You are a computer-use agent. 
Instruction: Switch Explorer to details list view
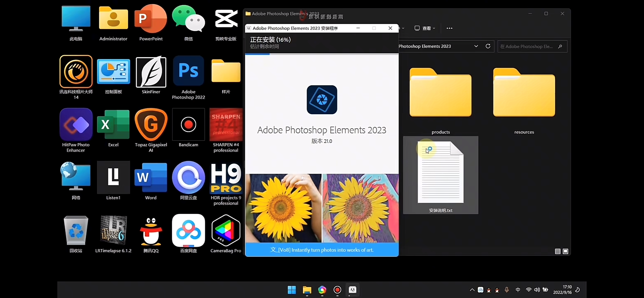[x=557, y=251]
